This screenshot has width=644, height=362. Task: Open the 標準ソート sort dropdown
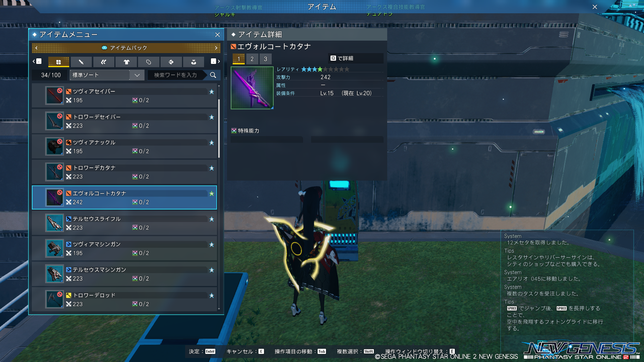pos(107,75)
